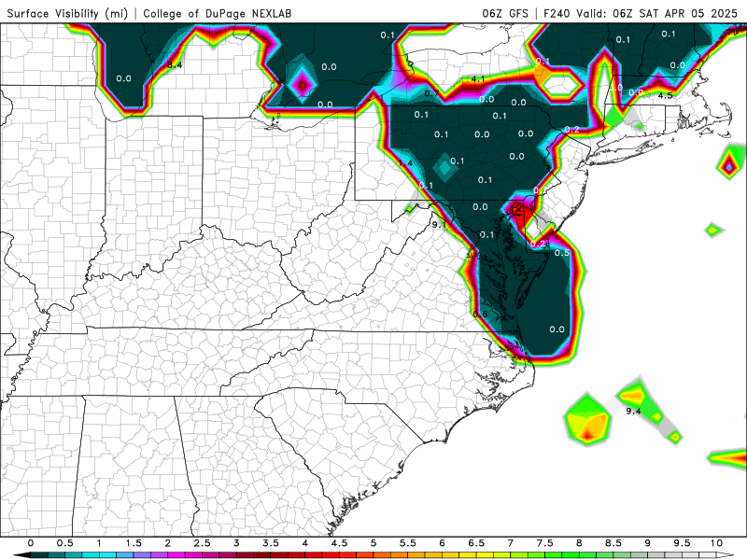Viewport: 747px width, 560px height.
Task: Click the '0.7' visibility value on the map
Action: point(431,93)
